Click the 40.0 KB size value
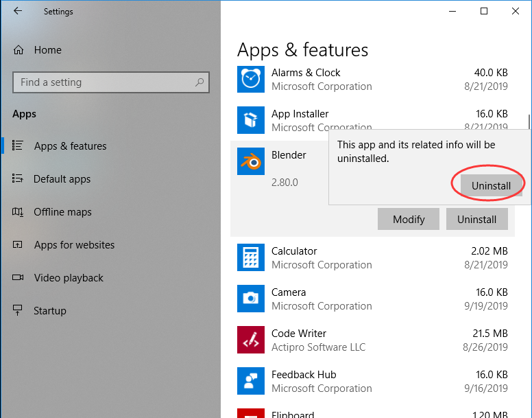 pos(491,73)
